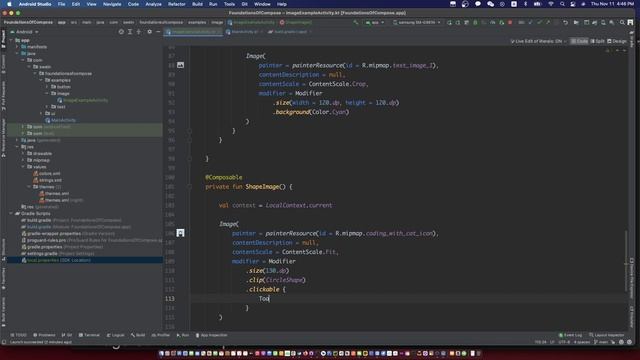Open the Apple menu

9,4
